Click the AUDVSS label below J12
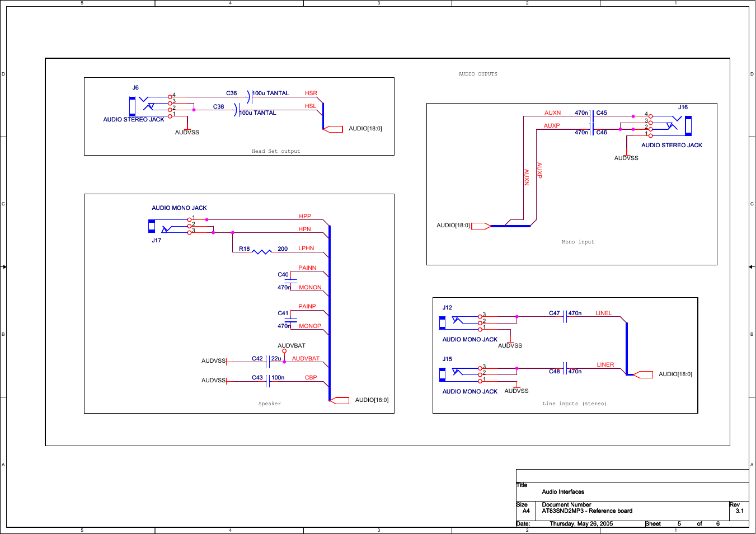 click(x=510, y=346)
